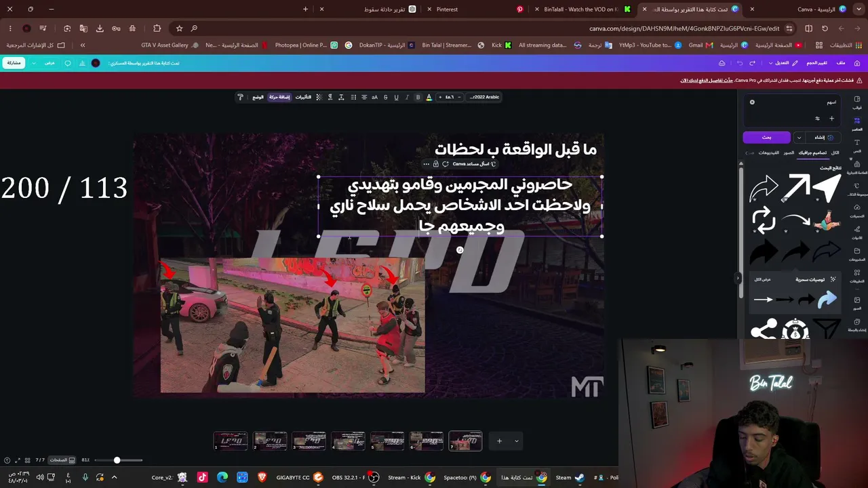Screen dimensions: 868x488
Task: Add a new page with plus button
Action: (x=499, y=441)
